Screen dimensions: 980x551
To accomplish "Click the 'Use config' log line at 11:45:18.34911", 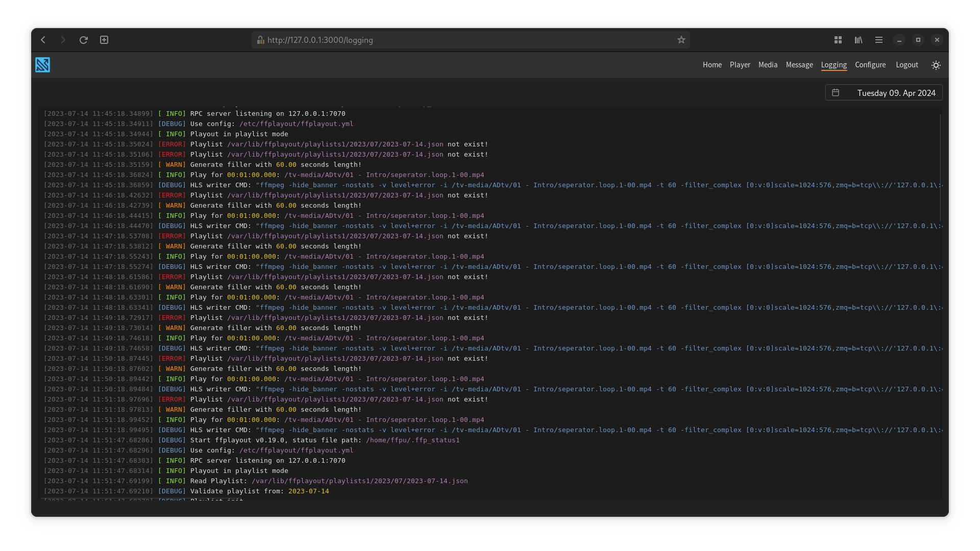I will coord(199,124).
